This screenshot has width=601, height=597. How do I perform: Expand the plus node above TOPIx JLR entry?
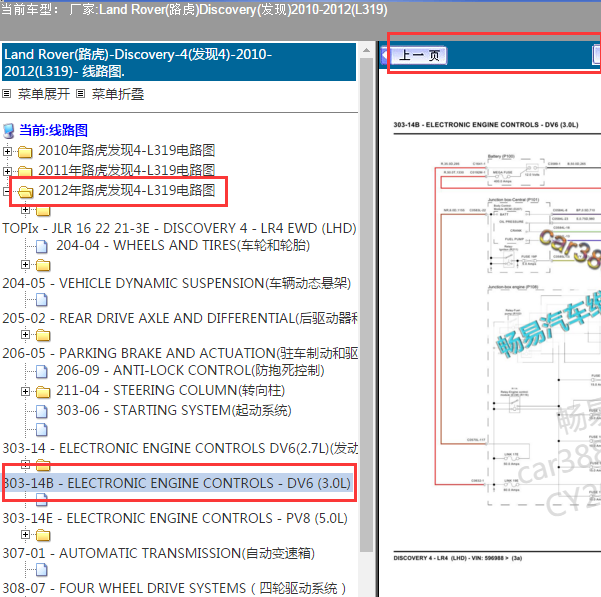tap(25, 210)
